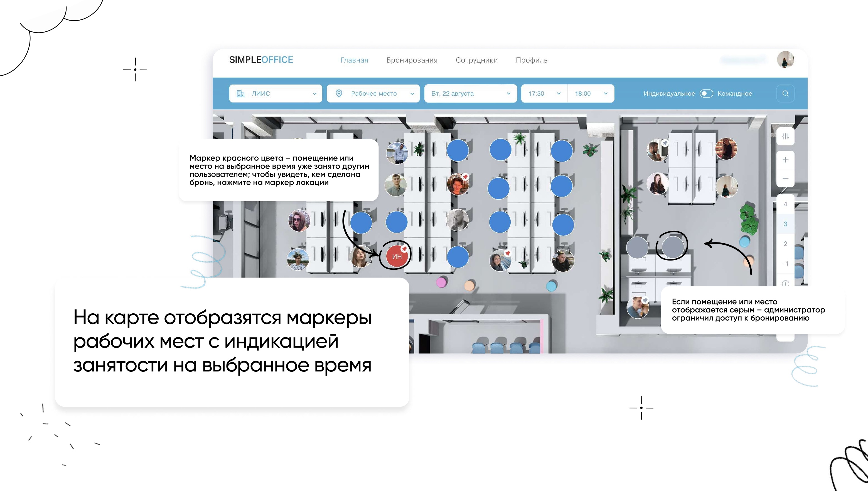The width and height of the screenshot is (868, 491).
Task: Open user avatar in top right
Action: click(x=785, y=60)
